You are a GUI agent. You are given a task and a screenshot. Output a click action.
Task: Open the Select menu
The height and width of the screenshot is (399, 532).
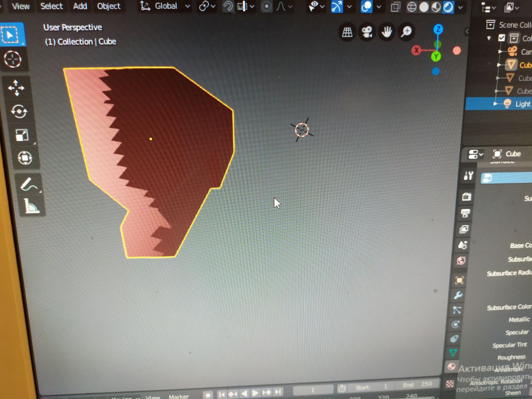52,6
